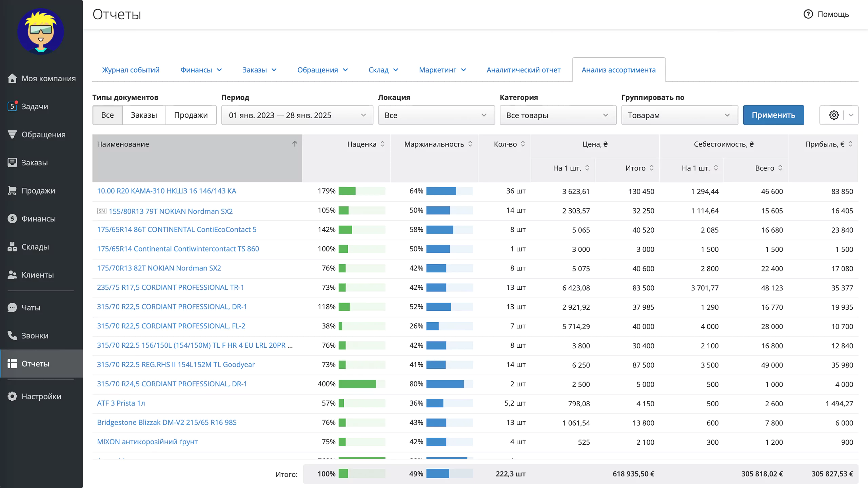Screen dimensions: 868x488
Task: Select the Анализ ассортимента tab
Action: (x=618, y=70)
